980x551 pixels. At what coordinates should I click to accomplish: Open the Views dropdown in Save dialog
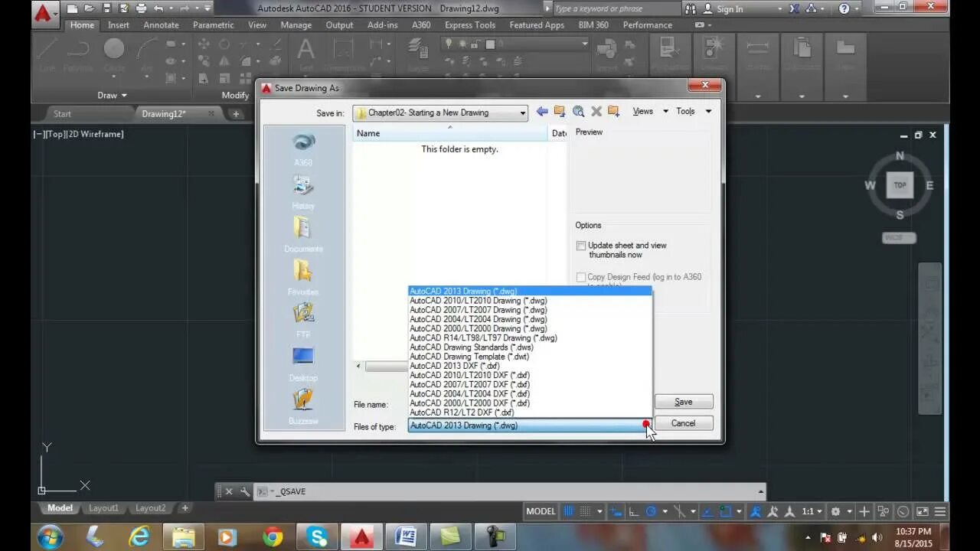click(650, 111)
